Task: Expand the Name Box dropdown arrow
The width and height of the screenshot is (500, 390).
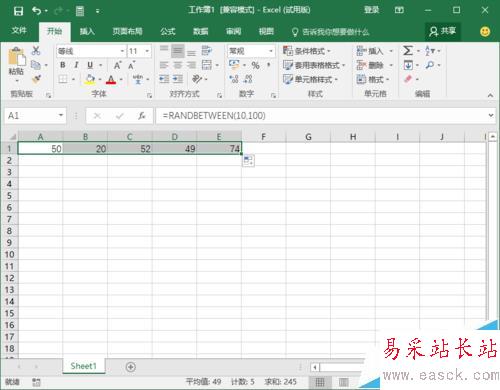Action: (x=61, y=115)
